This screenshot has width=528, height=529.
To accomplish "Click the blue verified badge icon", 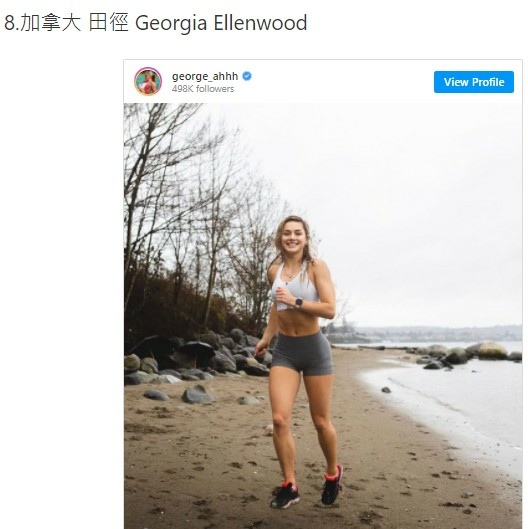I will pos(247,76).
